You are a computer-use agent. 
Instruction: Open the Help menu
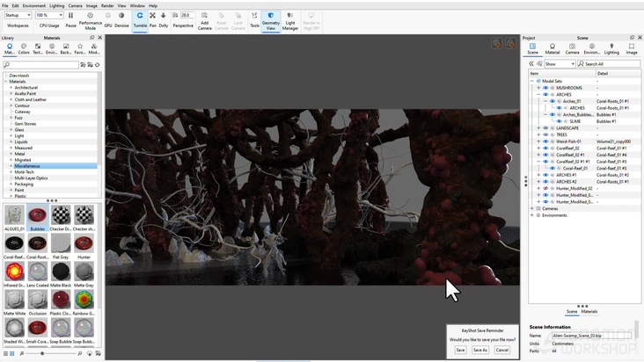[153, 6]
